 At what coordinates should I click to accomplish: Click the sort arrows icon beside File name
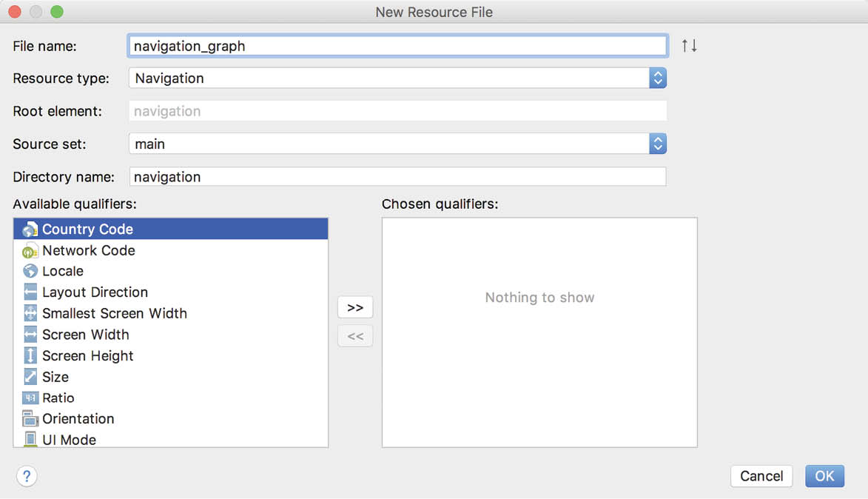(689, 45)
